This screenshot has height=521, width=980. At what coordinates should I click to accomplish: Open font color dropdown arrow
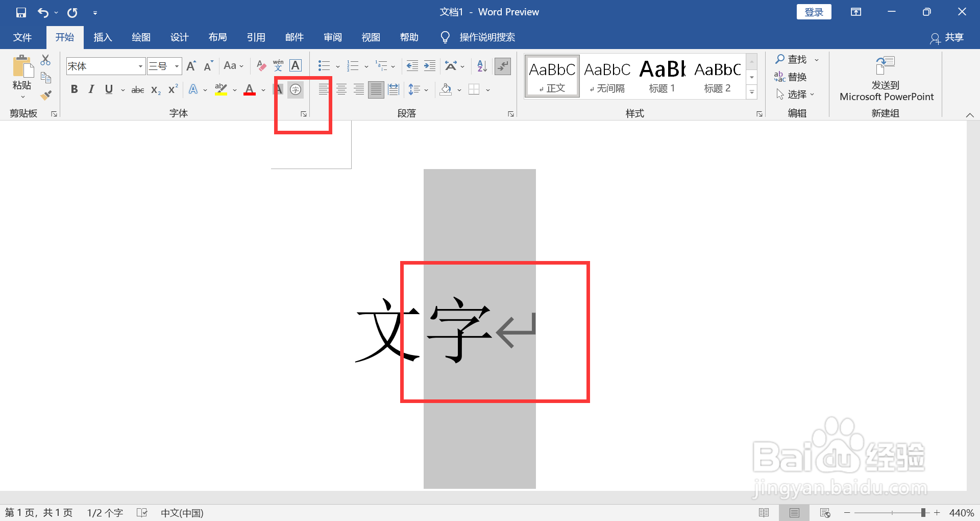point(263,90)
